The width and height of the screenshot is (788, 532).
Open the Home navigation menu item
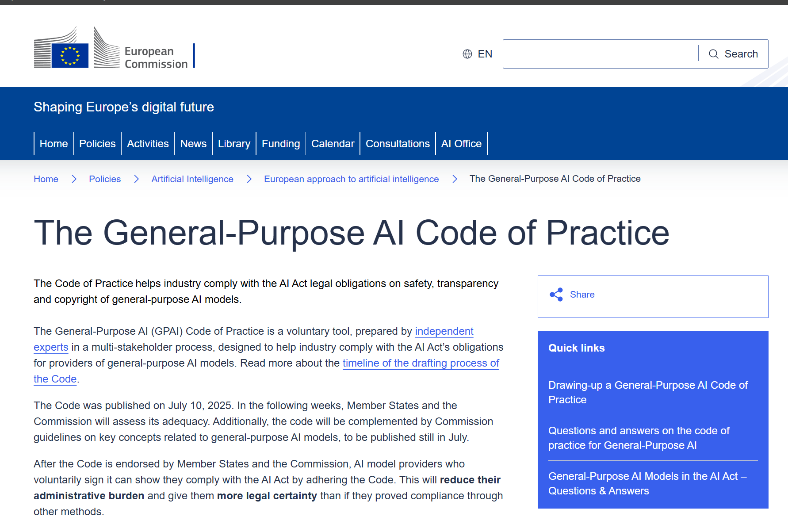(54, 144)
